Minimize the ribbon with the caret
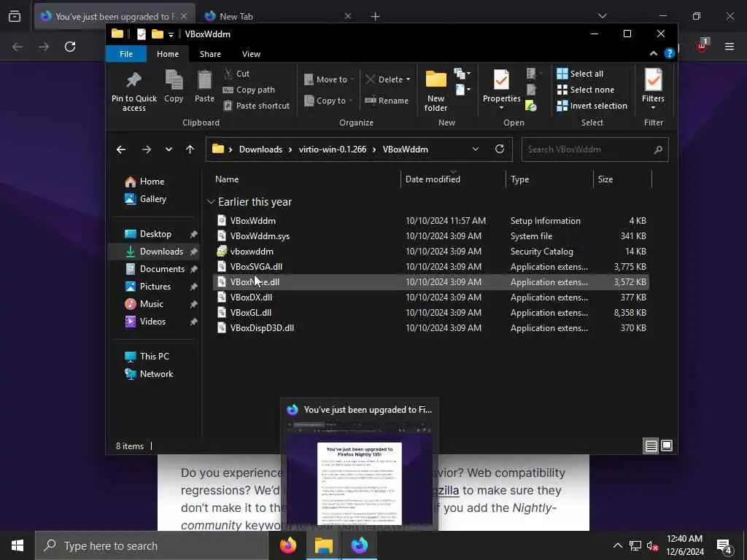 [x=654, y=54]
